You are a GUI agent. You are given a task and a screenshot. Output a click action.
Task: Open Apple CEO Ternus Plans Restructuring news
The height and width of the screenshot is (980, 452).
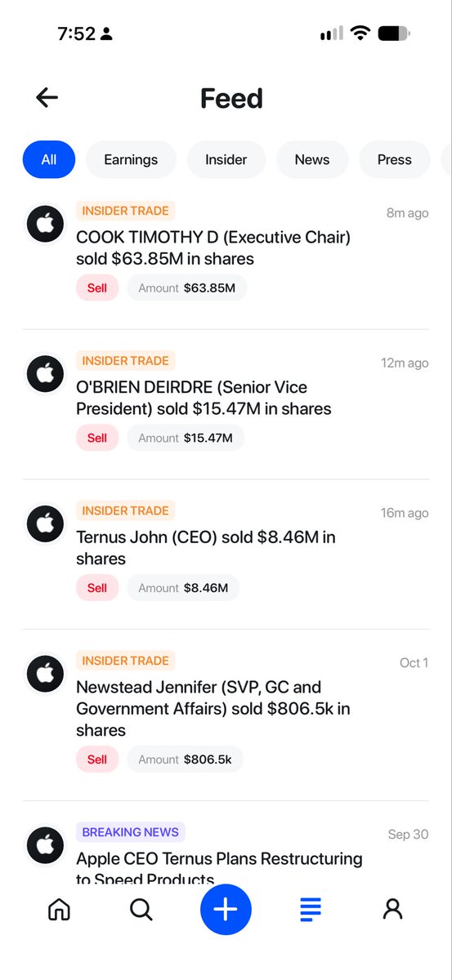click(x=219, y=868)
